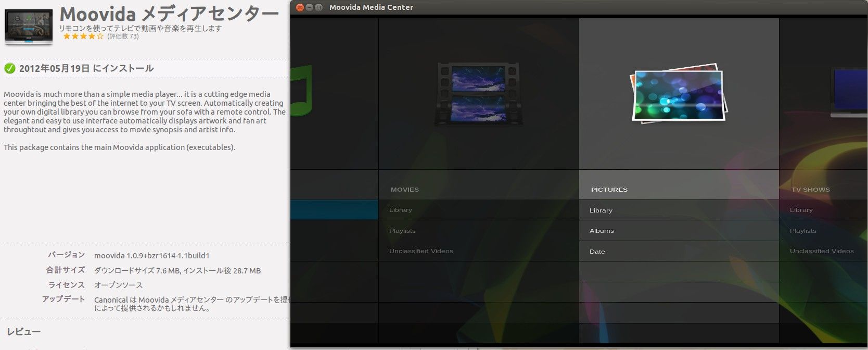The image size is (868, 350).
Task: Click the アップデート label
Action: click(63, 299)
